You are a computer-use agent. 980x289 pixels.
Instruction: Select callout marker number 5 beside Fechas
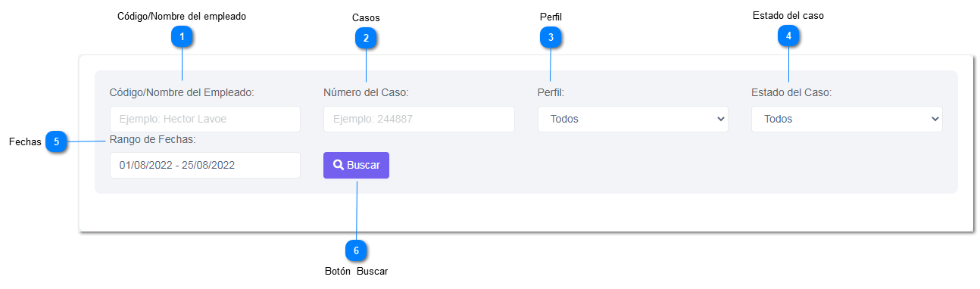point(56,141)
